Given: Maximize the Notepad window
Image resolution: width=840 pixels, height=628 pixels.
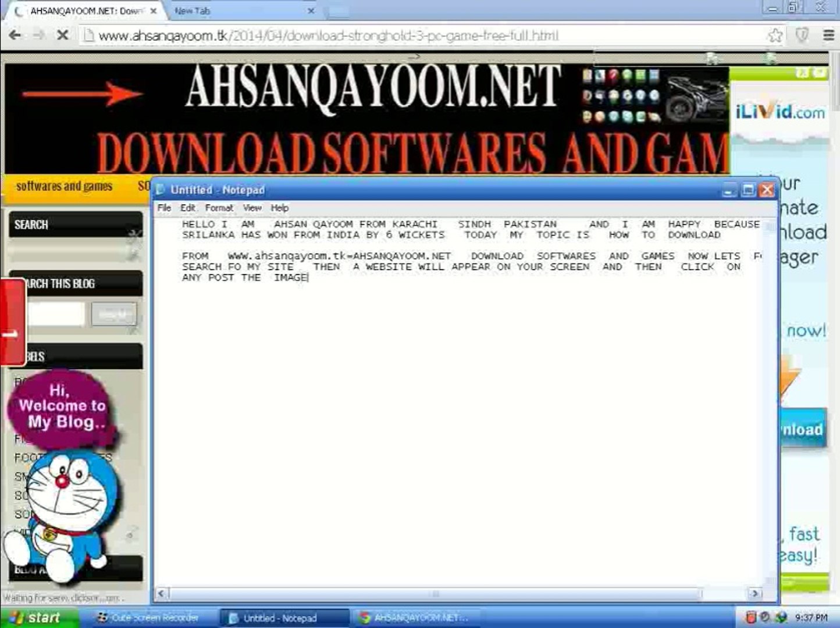Looking at the screenshot, I should click(748, 190).
